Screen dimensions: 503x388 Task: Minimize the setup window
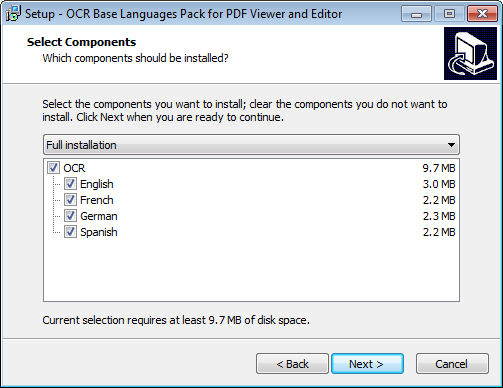(416, 14)
